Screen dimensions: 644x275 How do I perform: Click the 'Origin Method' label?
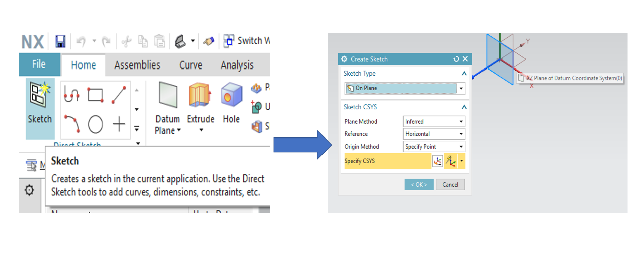point(362,147)
